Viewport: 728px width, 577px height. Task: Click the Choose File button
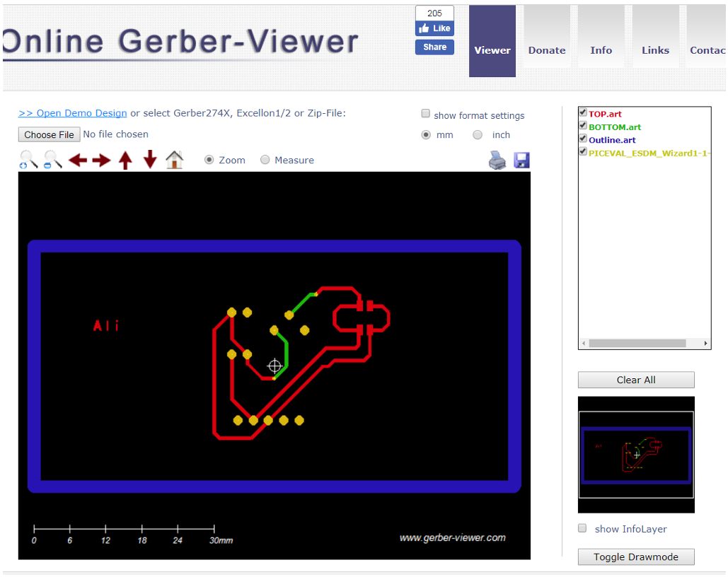click(49, 134)
